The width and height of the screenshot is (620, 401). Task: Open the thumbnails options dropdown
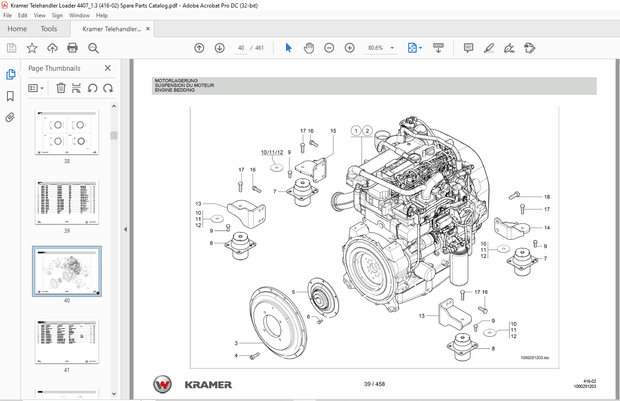click(36, 88)
